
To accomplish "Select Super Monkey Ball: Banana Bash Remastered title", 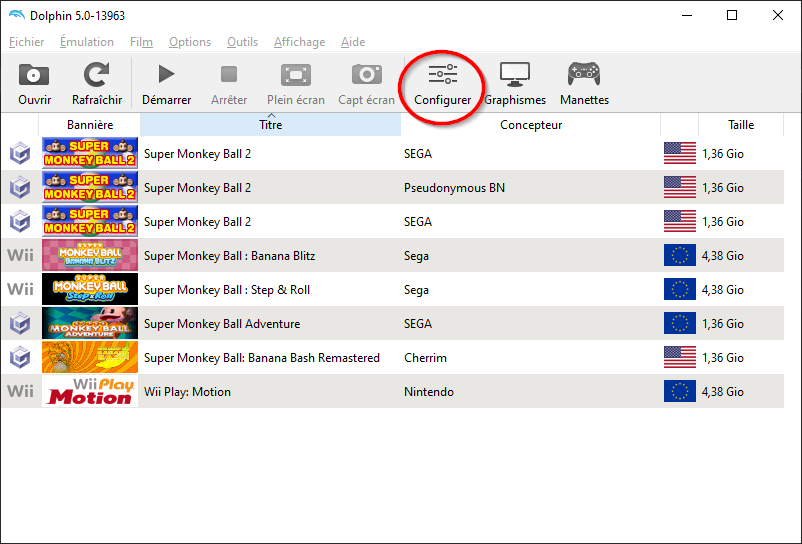I will tap(261, 357).
